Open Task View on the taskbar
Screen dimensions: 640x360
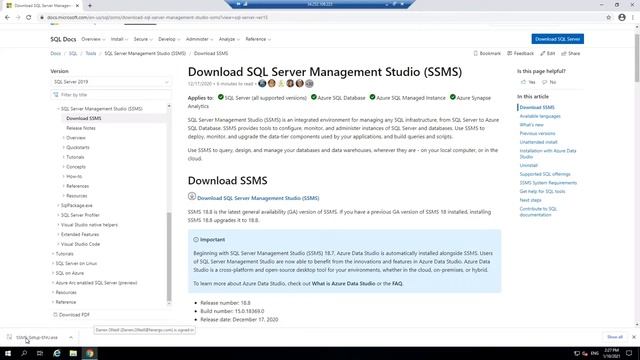tap(40, 353)
